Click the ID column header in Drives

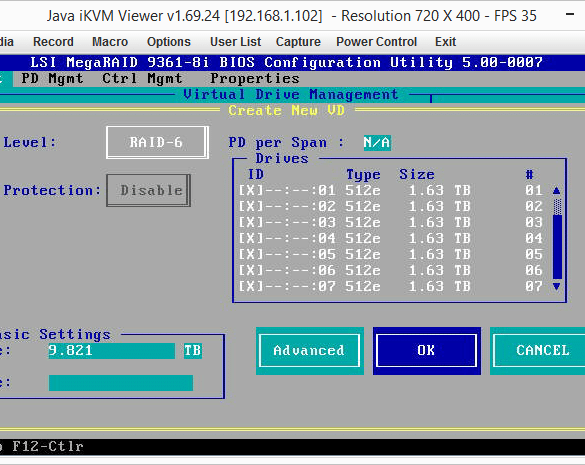(256, 175)
